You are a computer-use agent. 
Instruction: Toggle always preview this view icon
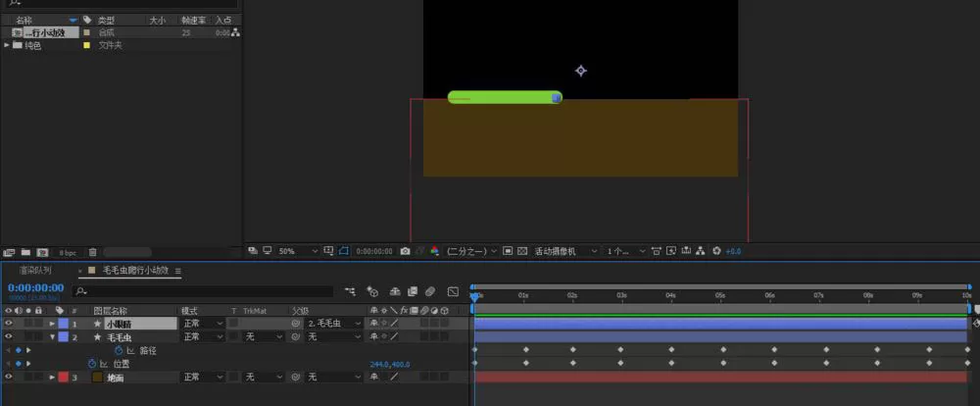(x=253, y=251)
